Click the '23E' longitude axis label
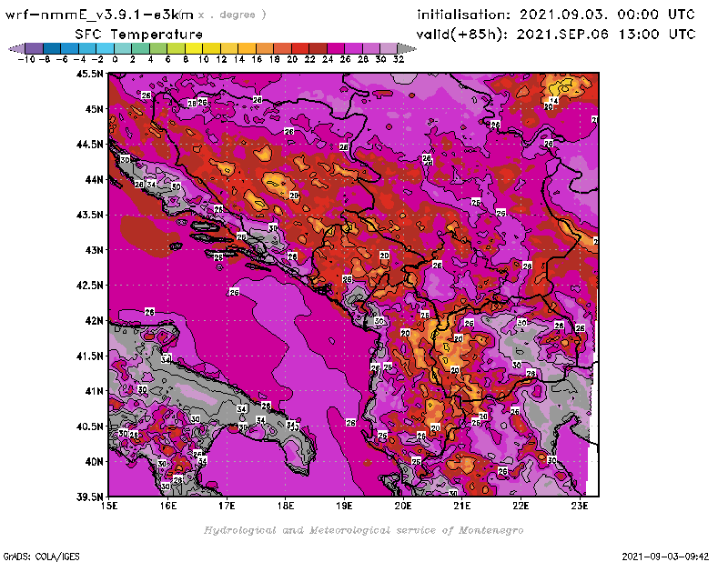This screenshot has width=728, height=562. coord(580,506)
